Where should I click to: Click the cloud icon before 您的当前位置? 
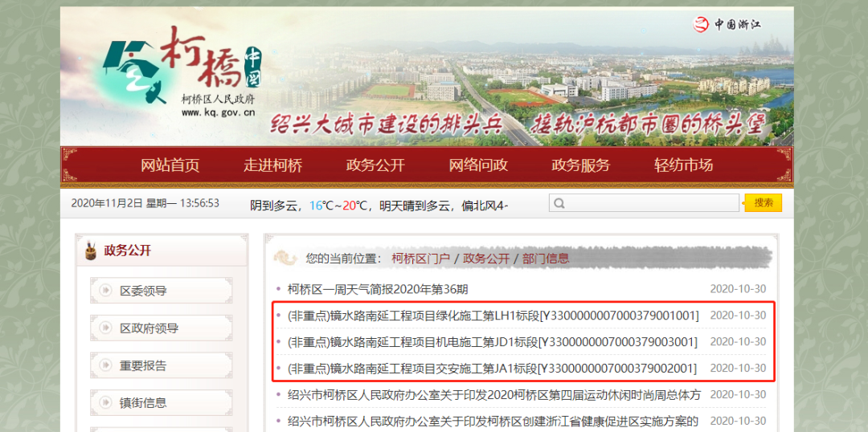pyautogui.click(x=287, y=258)
